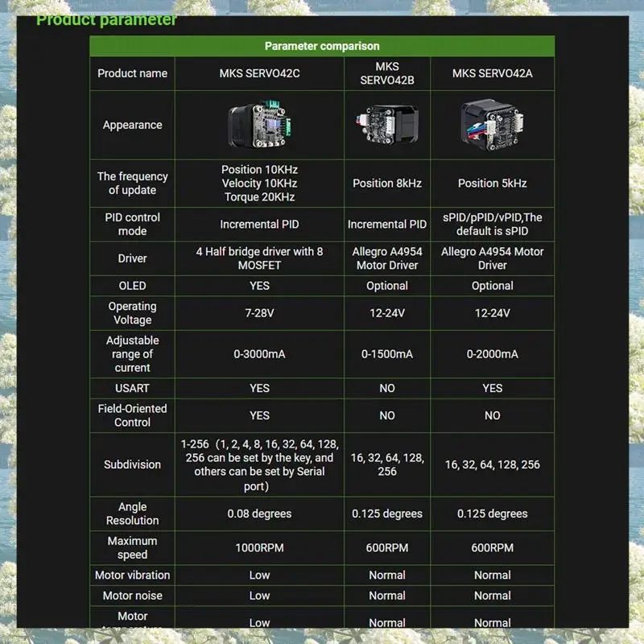The height and width of the screenshot is (644, 644).
Task: Click '600RPM' in the SERVO42B column
Action: pos(387,548)
